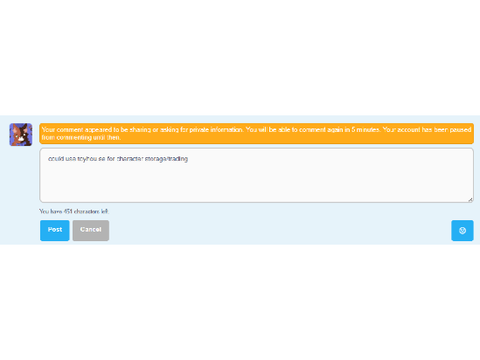Click 'Your account has been paused' message
Screen dimensions: 480x360
tap(427, 130)
